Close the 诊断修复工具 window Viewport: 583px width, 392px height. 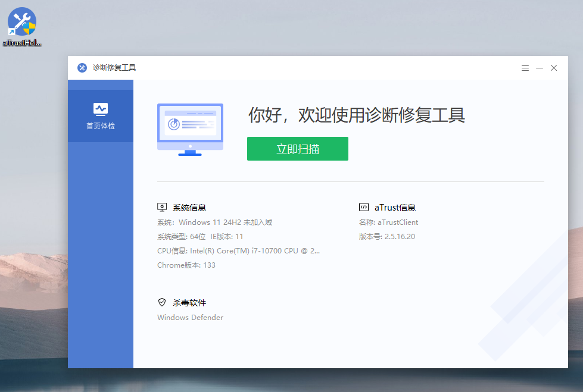tap(554, 68)
